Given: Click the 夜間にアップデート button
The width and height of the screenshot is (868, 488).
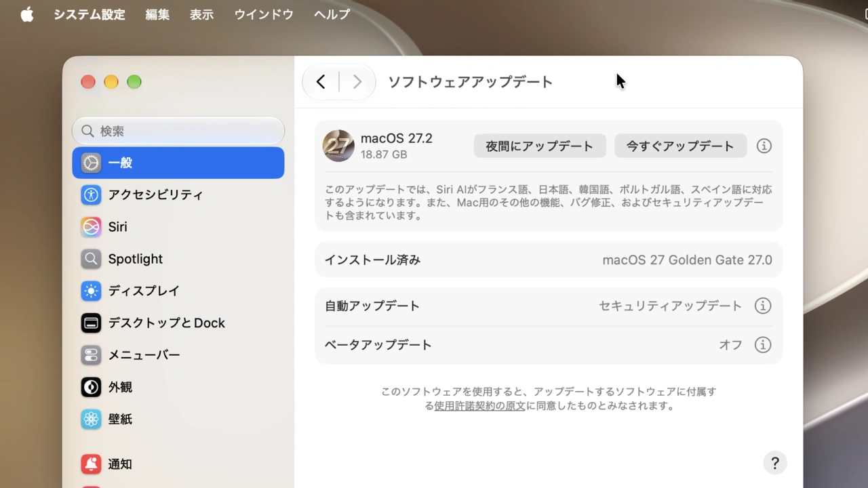Looking at the screenshot, I should click(540, 146).
